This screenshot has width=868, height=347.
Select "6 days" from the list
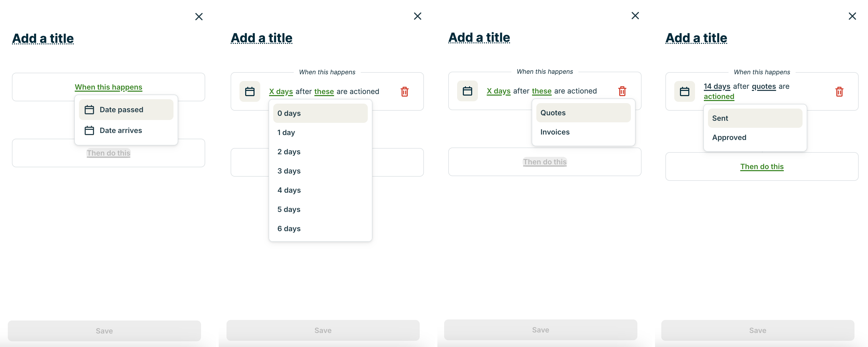[289, 228]
